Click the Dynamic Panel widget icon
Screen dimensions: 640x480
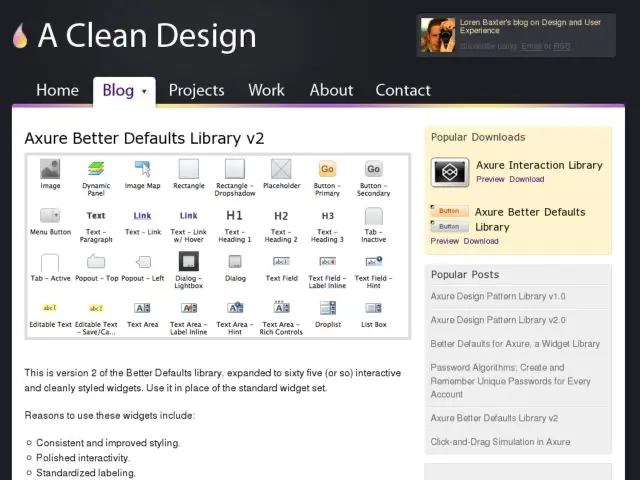tap(96, 169)
